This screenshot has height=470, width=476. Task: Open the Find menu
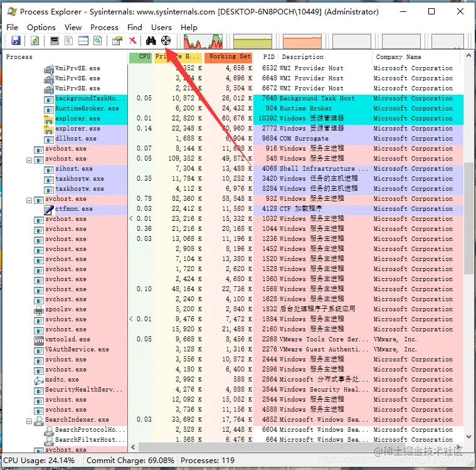[134, 28]
